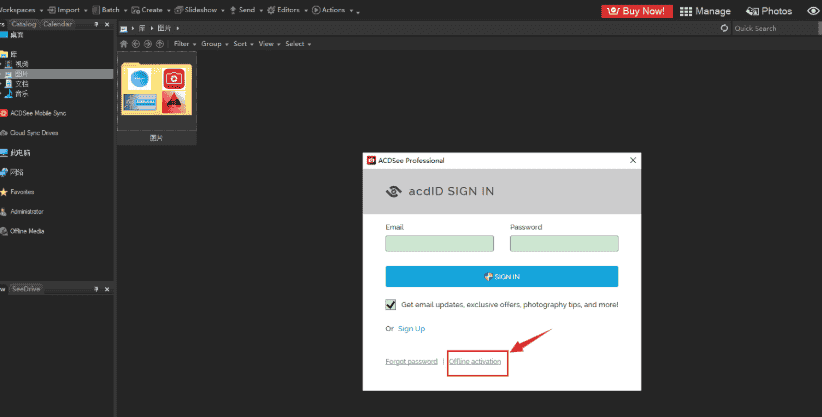Switch to the Calendar tab
Viewport: 822px width, 417px height.
coord(57,23)
